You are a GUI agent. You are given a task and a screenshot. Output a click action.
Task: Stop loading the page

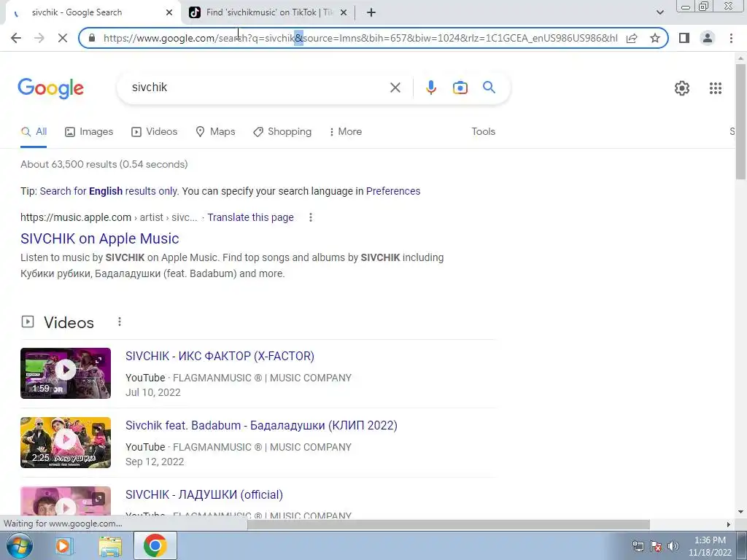coord(63,38)
